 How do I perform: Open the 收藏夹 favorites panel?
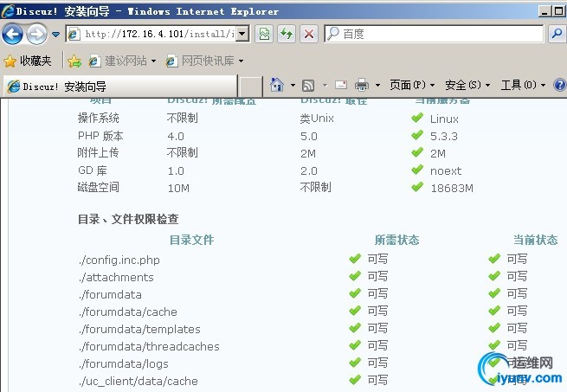click(28, 61)
